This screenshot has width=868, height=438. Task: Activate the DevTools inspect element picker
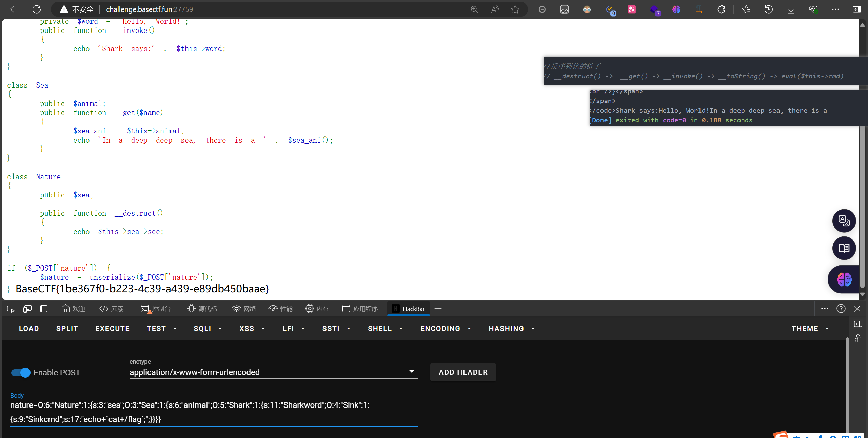tap(11, 309)
